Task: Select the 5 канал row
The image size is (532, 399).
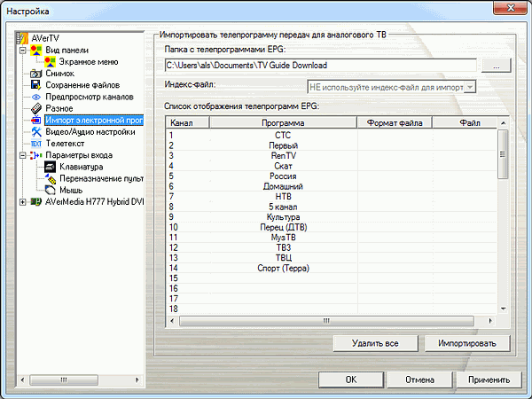Action: 332,207
